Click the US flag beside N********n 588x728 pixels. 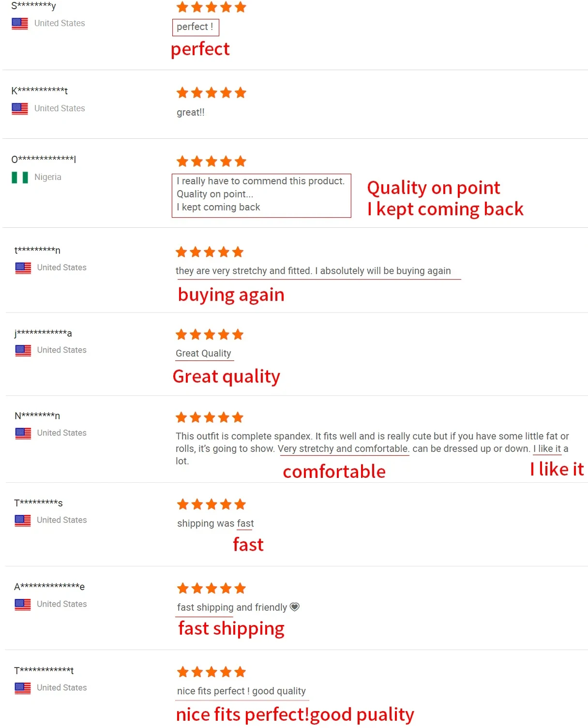tap(23, 433)
